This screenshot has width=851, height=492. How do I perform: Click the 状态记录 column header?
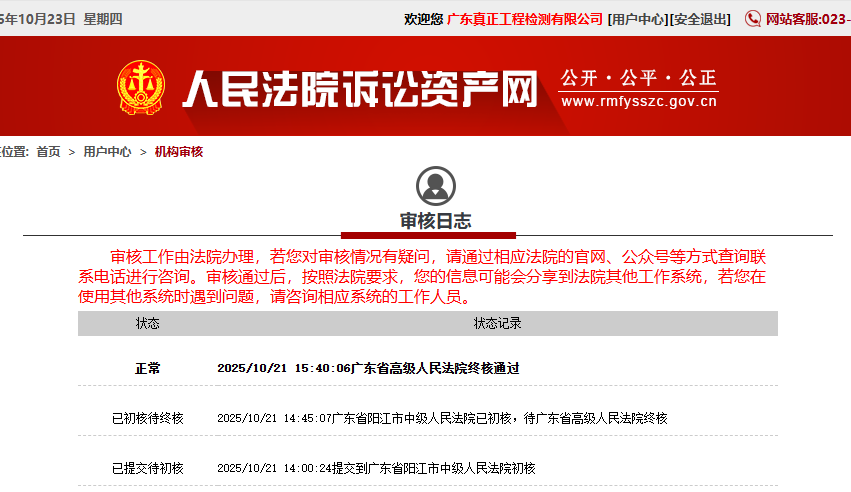pos(497,323)
